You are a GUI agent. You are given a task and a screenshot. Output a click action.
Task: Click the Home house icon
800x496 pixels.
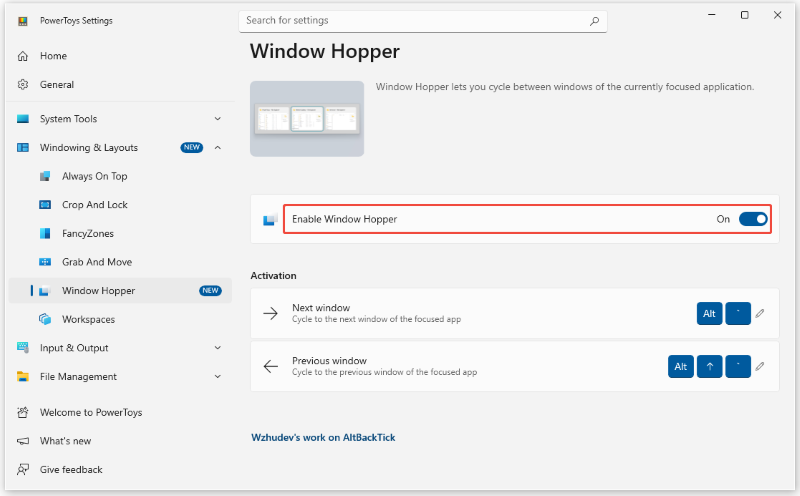(22, 56)
